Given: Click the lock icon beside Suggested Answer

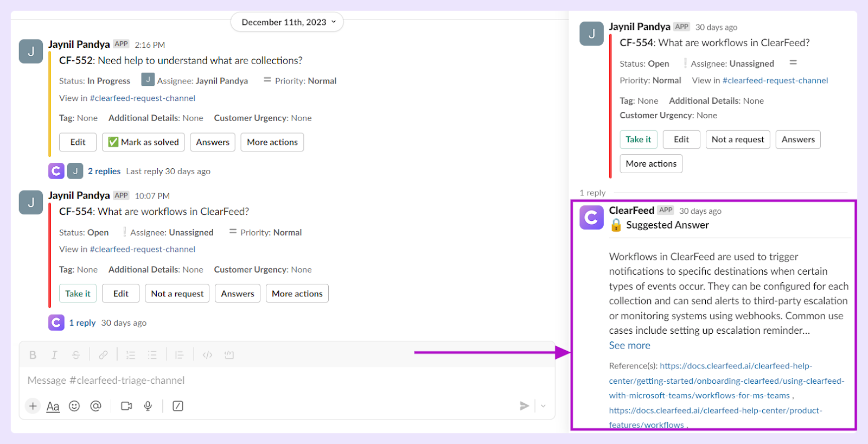Looking at the screenshot, I should pyautogui.click(x=616, y=225).
